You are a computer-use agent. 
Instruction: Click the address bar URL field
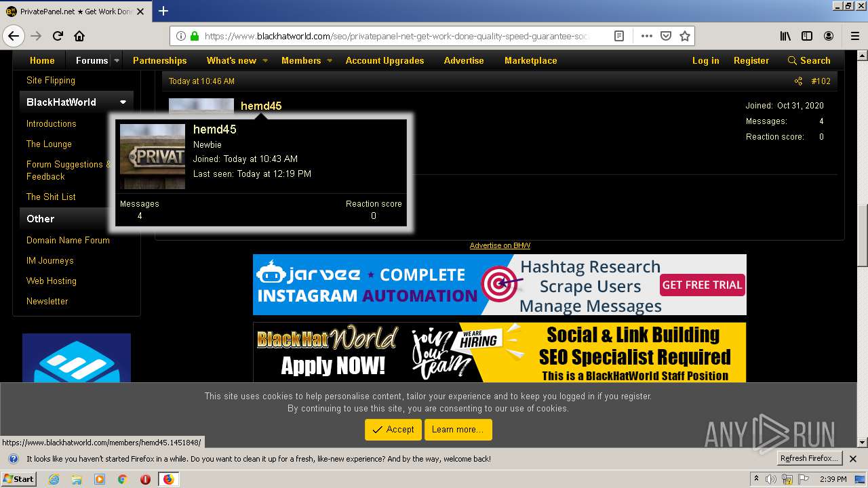pyautogui.click(x=396, y=36)
